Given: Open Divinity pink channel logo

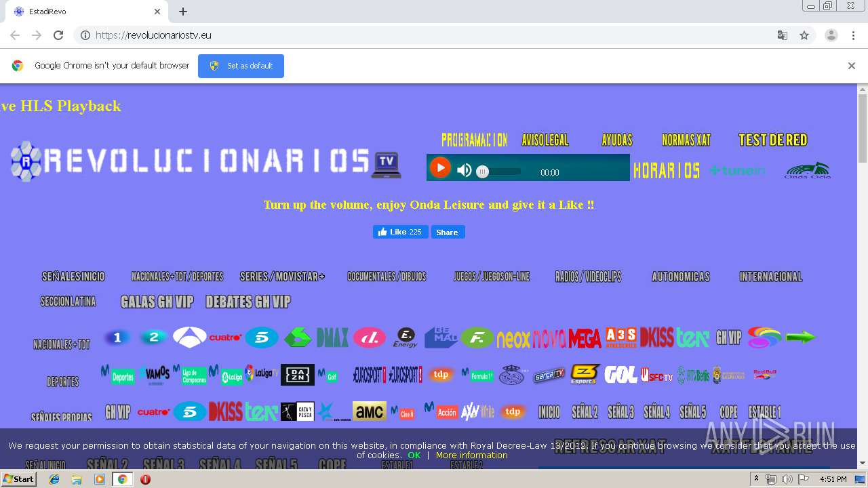Looking at the screenshot, I should pos(370,338).
